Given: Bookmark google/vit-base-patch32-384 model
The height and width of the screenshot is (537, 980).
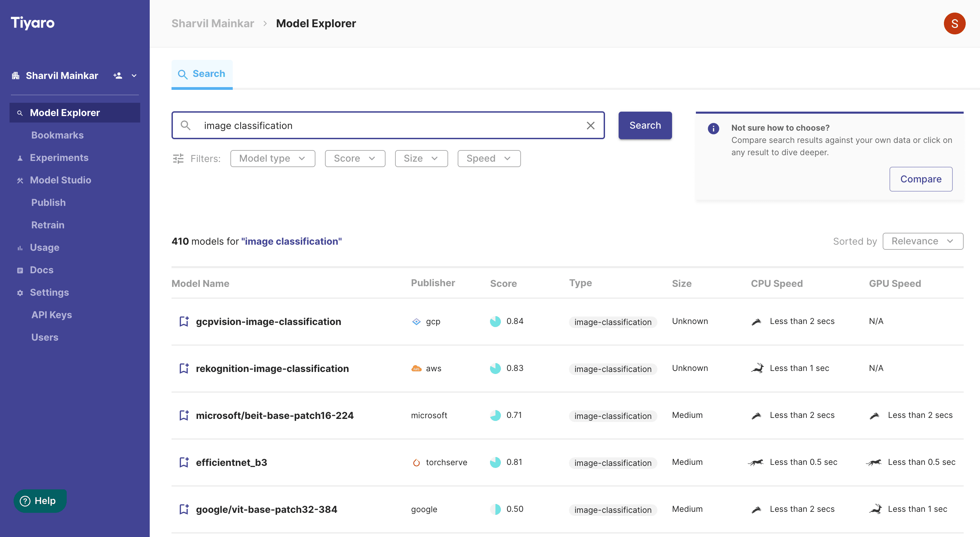Looking at the screenshot, I should tap(184, 509).
